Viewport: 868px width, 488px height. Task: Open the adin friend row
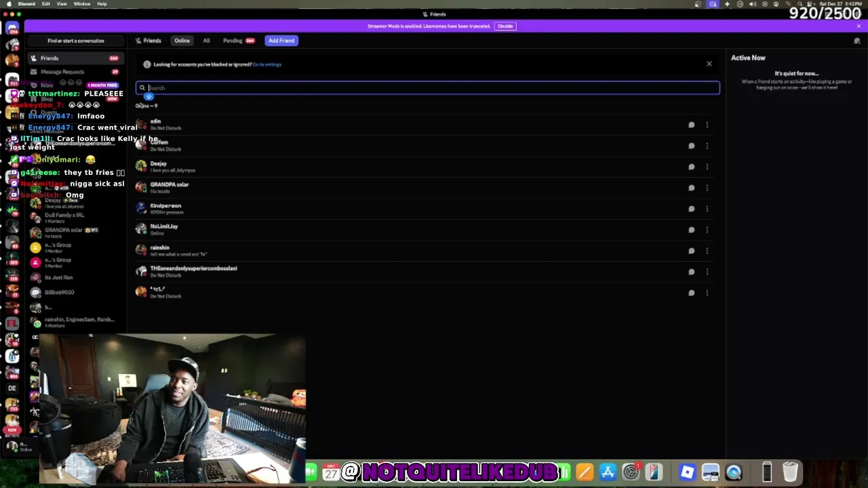[x=425, y=125]
